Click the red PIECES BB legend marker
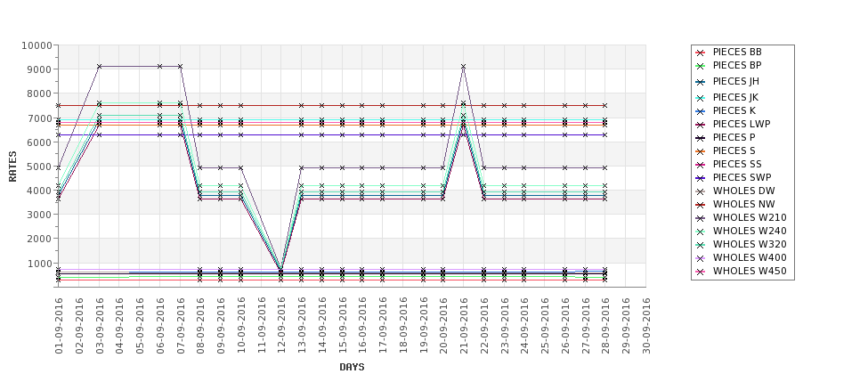Image resolution: width=868 pixels, height=382 pixels. tap(700, 53)
